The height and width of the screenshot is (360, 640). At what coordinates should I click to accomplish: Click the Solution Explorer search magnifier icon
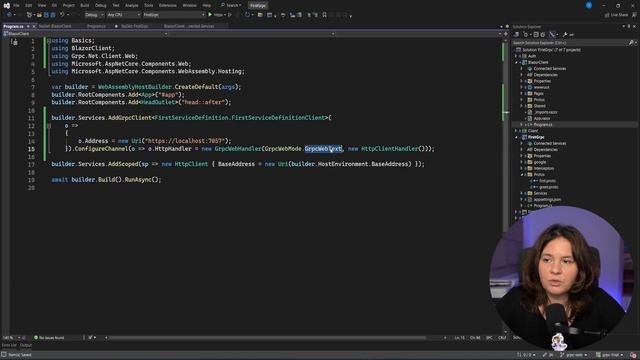pyautogui.click(x=631, y=42)
